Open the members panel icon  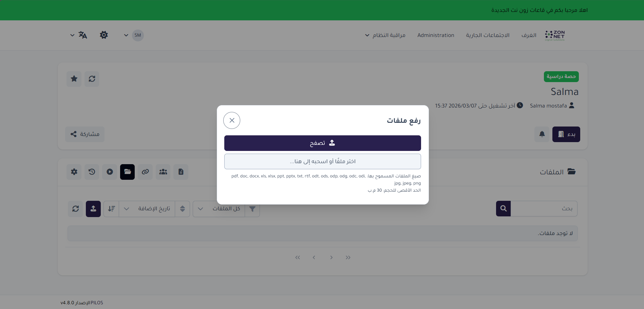click(163, 172)
